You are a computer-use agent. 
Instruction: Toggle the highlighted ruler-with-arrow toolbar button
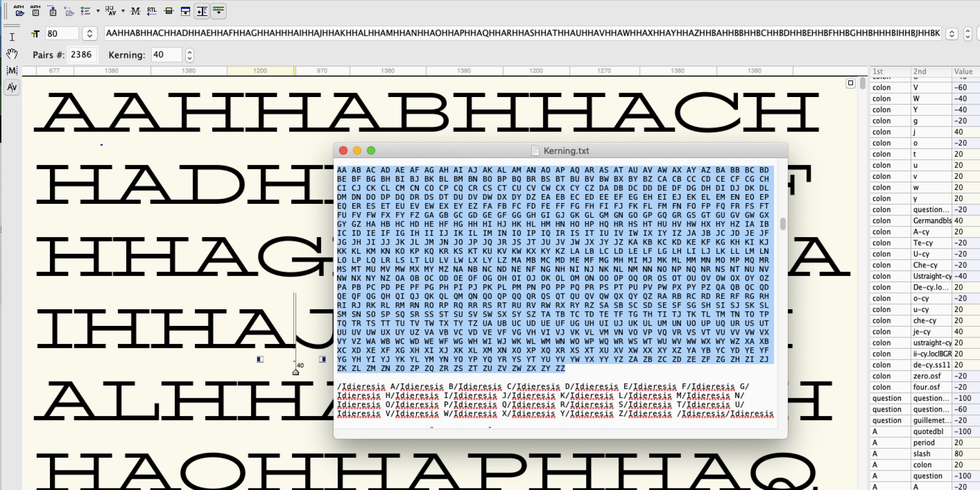pos(219,11)
